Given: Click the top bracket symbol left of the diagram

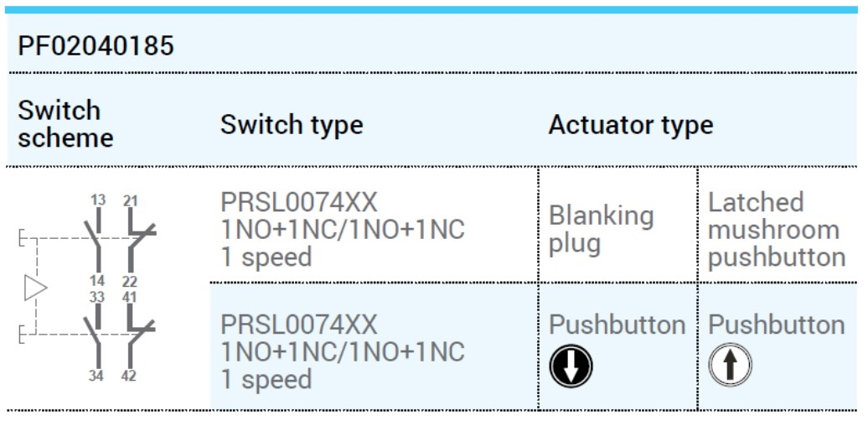Looking at the screenshot, I should (x=22, y=237).
